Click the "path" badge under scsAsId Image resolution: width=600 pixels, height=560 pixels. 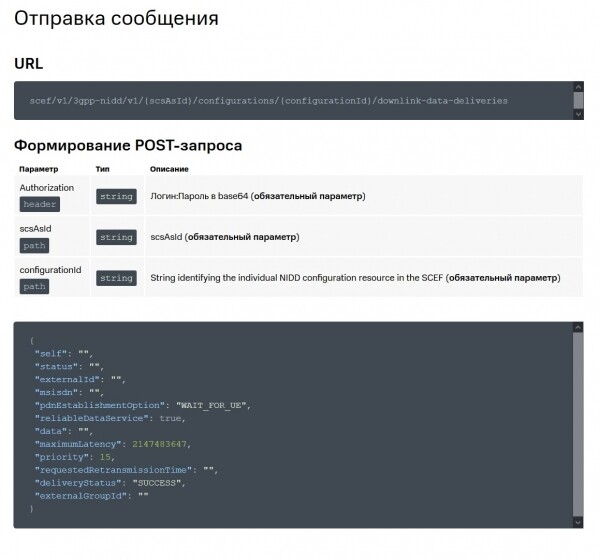[x=34, y=245]
